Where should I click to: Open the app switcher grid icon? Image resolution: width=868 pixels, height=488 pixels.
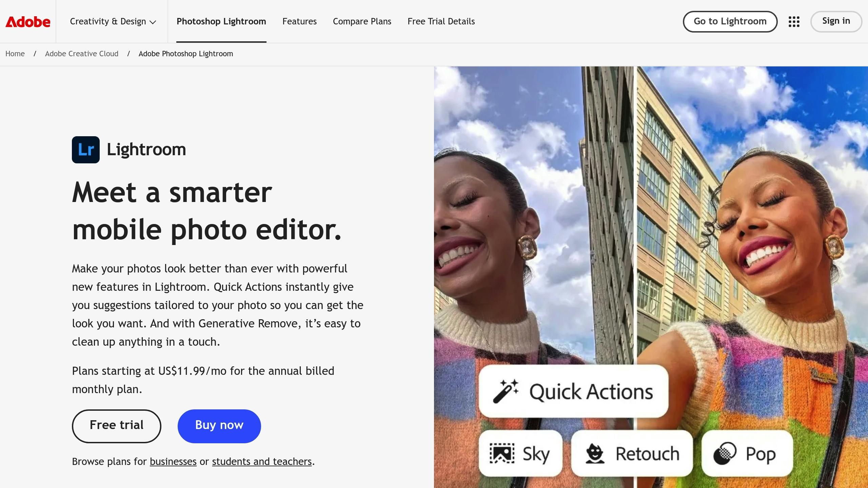(x=794, y=22)
